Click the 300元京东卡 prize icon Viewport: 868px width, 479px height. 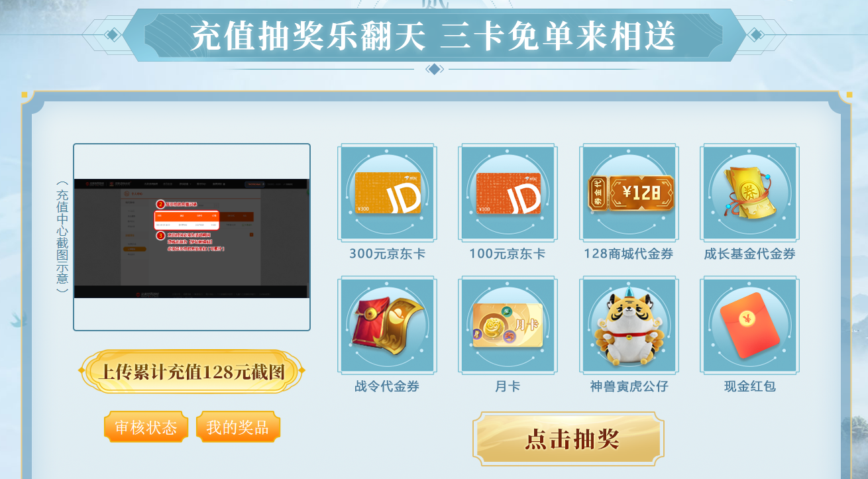tap(387, 193)
